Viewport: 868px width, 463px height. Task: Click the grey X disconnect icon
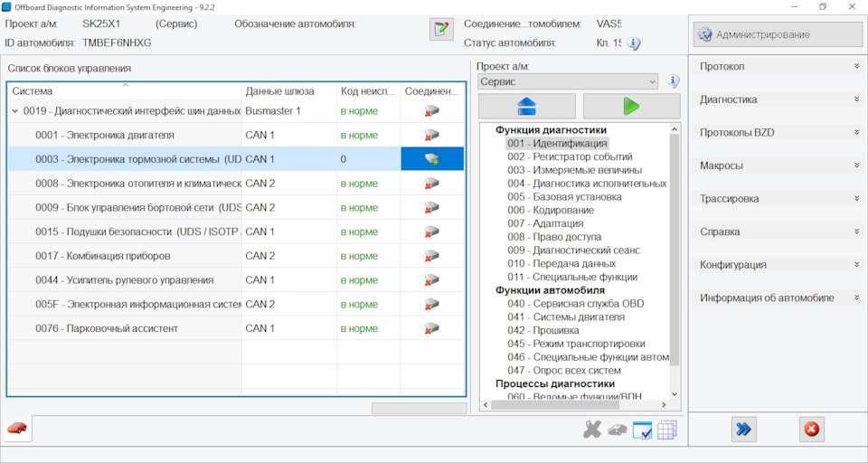[x=591, y=430]
